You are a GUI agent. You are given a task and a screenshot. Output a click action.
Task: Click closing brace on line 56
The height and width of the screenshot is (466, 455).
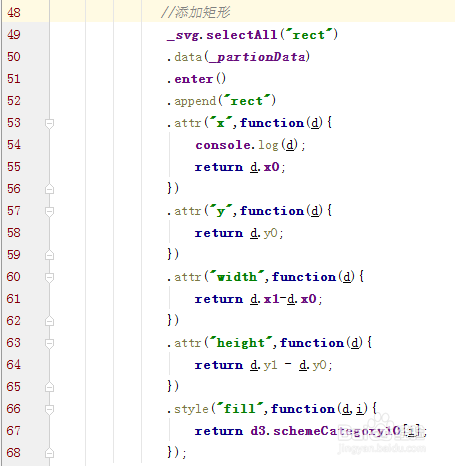click(170, 188)
